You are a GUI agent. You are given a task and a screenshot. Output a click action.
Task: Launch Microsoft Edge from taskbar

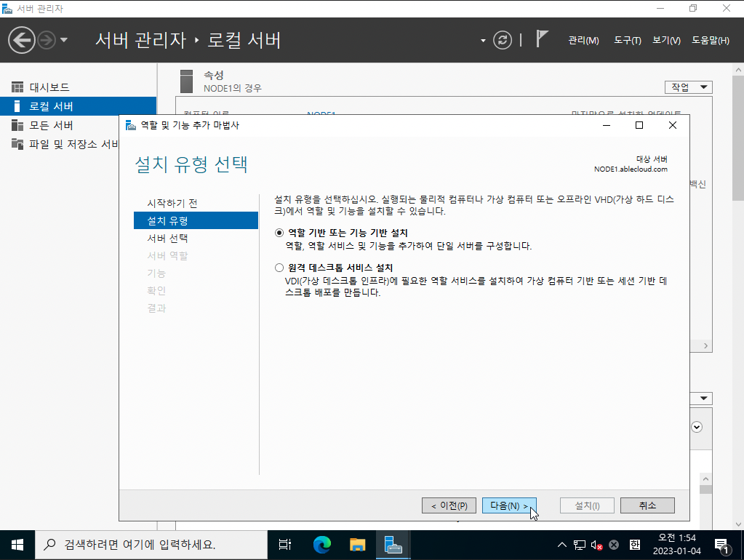(x=321, y=545)
